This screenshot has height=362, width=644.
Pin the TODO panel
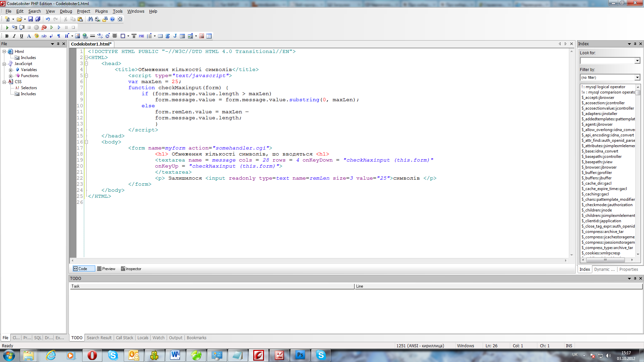(x=635, y=279)
